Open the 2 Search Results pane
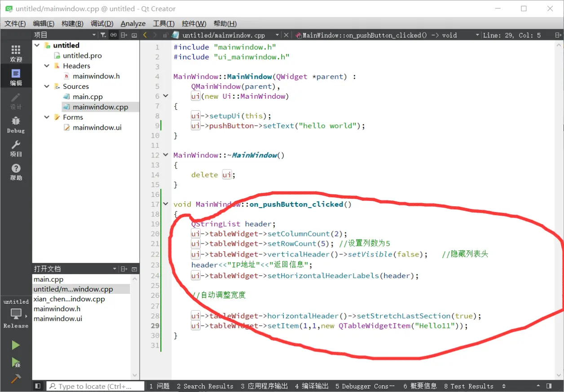Screen dimensions: 564x392 (205, 386)
